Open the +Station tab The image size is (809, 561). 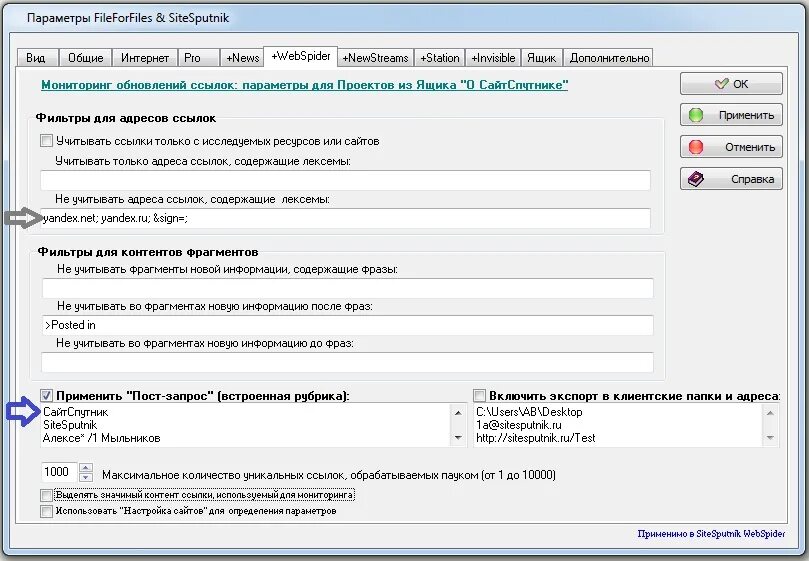(440, 58)
